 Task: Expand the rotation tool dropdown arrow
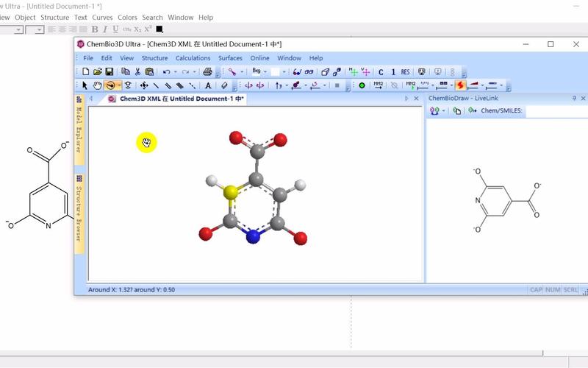tap(119, 85)
